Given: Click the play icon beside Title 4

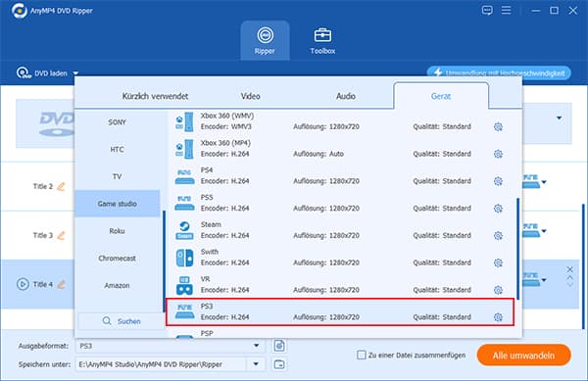Looking at the screenshot, I should [x=23, y=284].
